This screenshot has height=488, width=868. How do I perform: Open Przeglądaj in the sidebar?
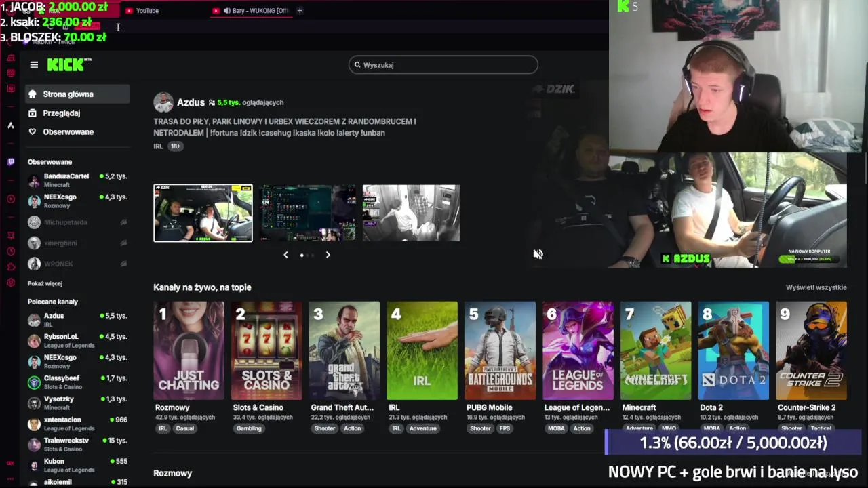78,113
